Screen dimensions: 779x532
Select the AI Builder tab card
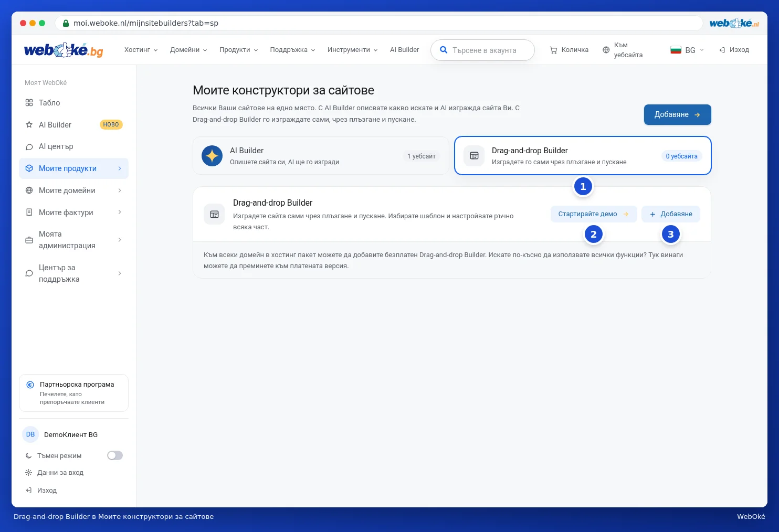pyautogui.click(x=321, y=156)
